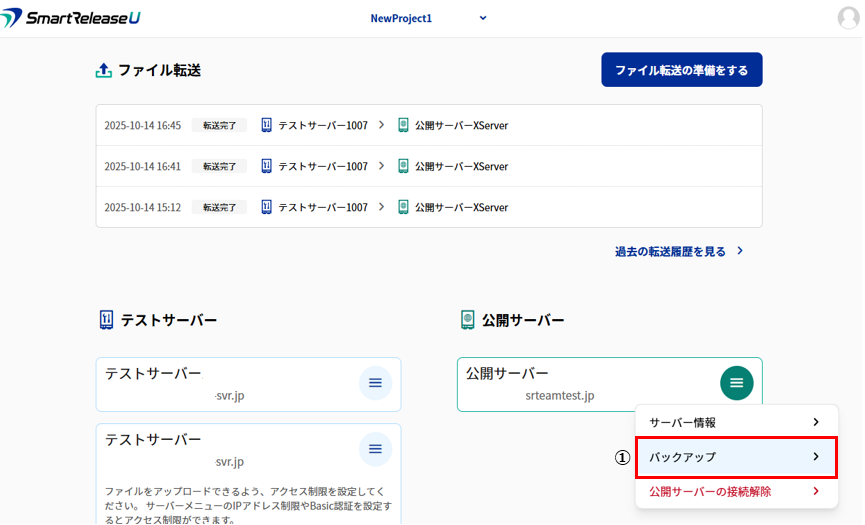Image resolution: width=865 pixels, height=525 pixels.
Task: Open the user profile avatar
Action: 849,18
